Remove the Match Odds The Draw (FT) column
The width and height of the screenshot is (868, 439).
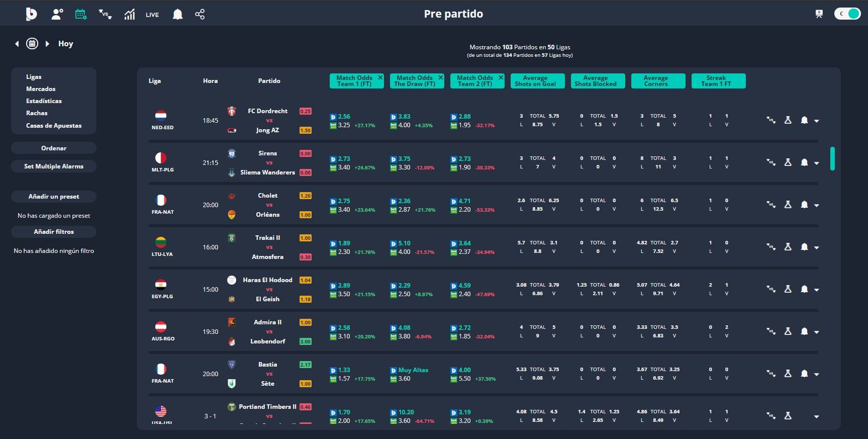441,77
